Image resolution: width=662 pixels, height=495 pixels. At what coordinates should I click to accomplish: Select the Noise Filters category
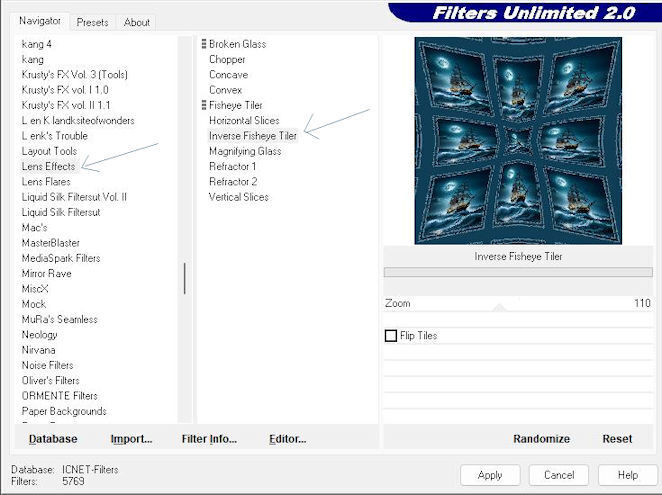[47, 365]
